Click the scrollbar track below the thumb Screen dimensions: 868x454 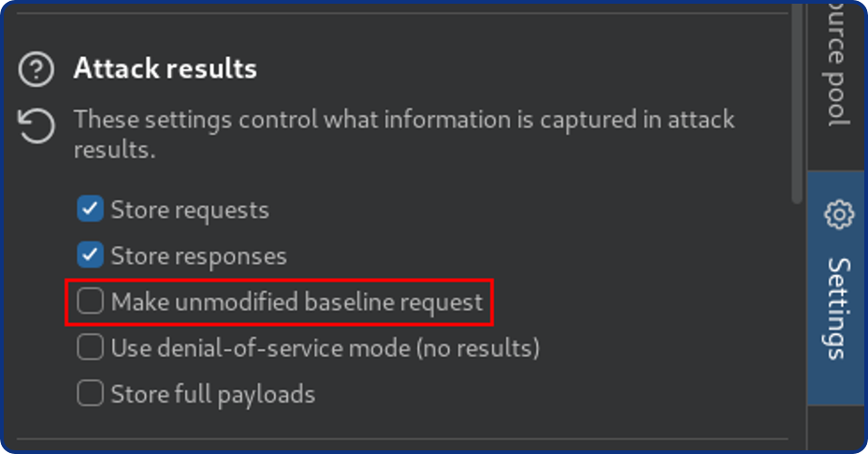(x=797, y=318)
